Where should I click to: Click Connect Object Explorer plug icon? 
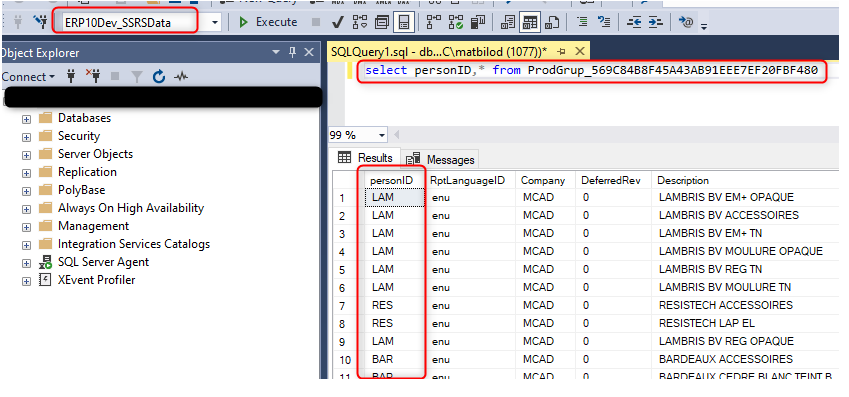(71, 77)
